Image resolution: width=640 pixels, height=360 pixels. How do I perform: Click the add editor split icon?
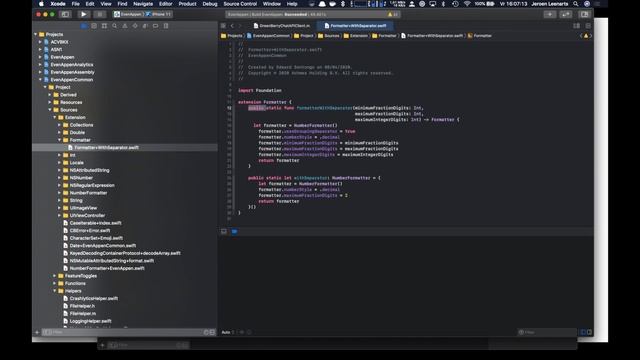point(588,26)
